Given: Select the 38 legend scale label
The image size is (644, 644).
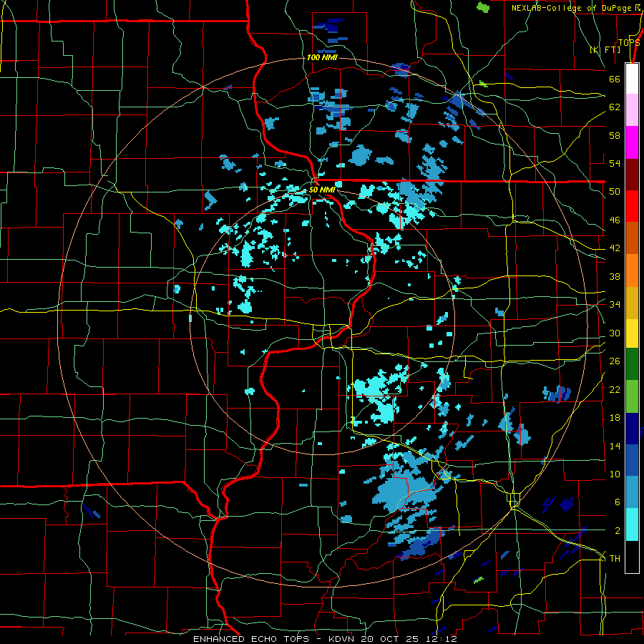Looking at the screenshot, I should pyautogui.click(x=615, y=276).
